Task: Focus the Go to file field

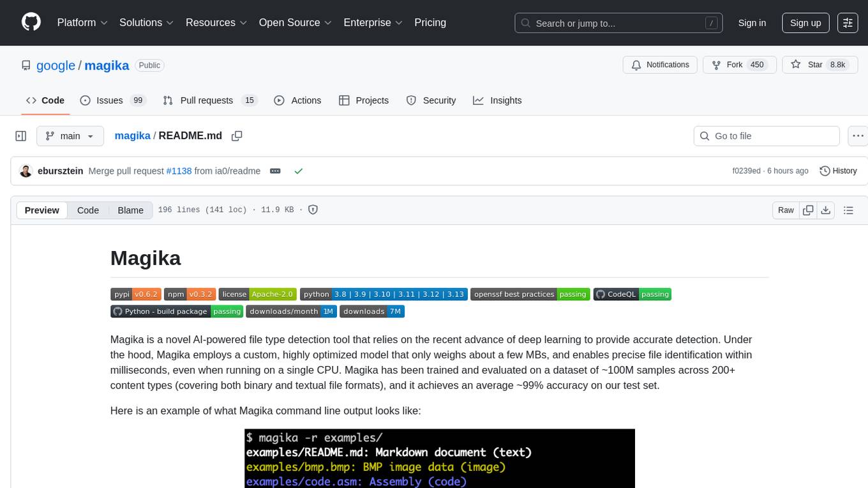Action: tap(767, 136)
